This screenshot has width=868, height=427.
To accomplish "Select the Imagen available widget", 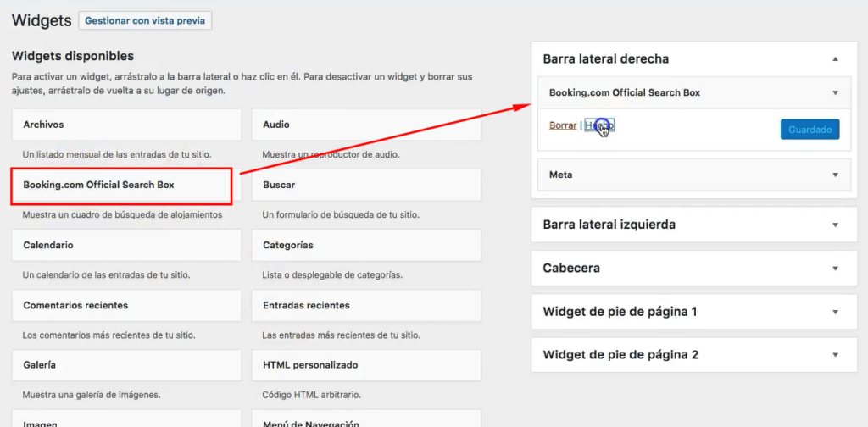I will click(127, 419).
